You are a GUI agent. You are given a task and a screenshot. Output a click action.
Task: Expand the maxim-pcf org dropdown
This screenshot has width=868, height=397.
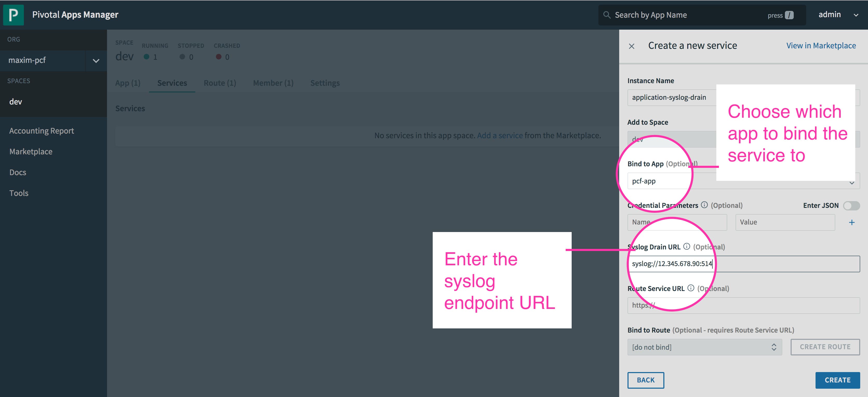[96, 61]
